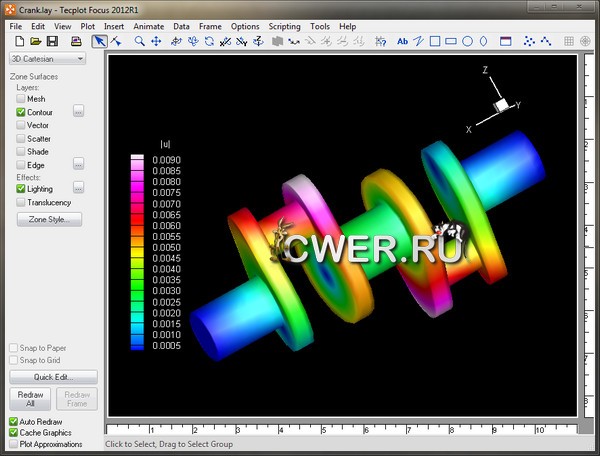Select the Zoom magnifier tool

tap(139, 42)
